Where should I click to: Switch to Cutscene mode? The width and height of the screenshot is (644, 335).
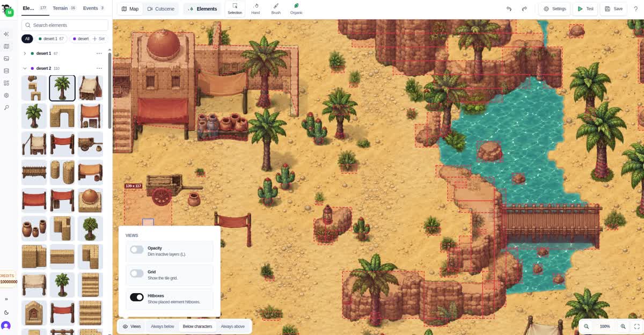pyautogui.click(x=160, y=9)
